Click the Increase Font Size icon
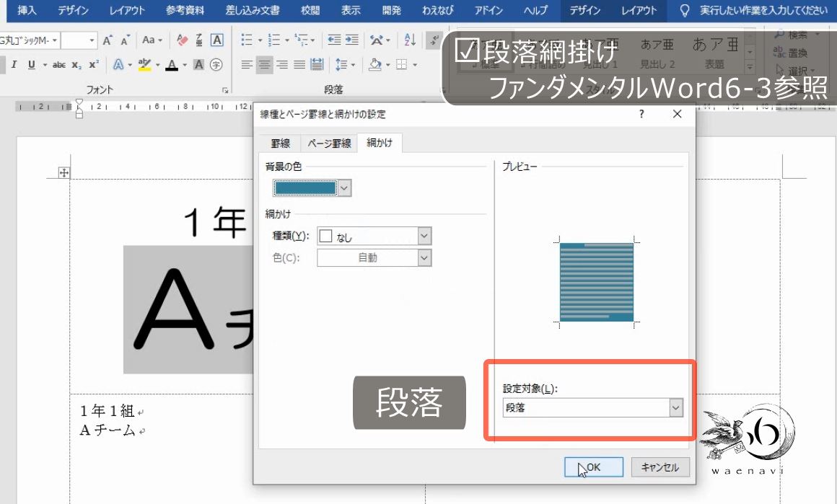 click(108, 40)
